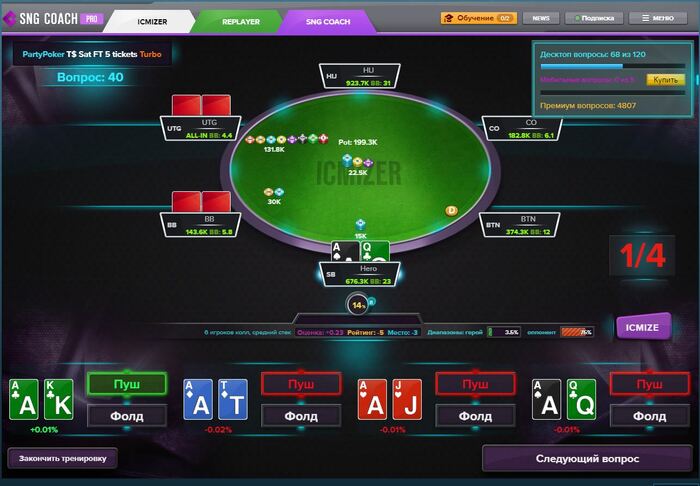
Task: Click the 14% timer circle below Hero
Action: [358, 305]
